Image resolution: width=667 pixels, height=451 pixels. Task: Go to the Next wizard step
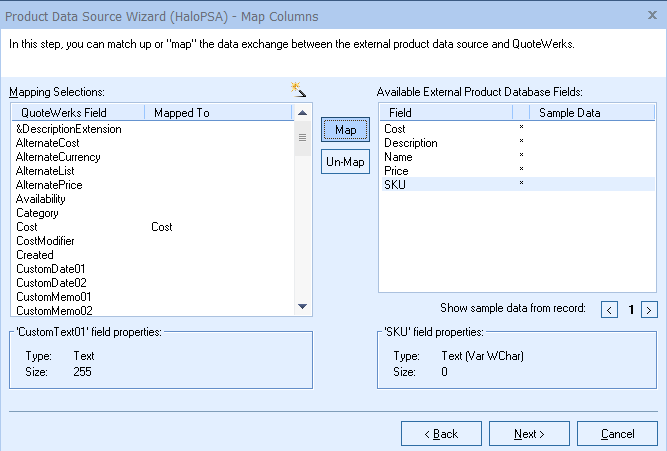coord(529,433)
